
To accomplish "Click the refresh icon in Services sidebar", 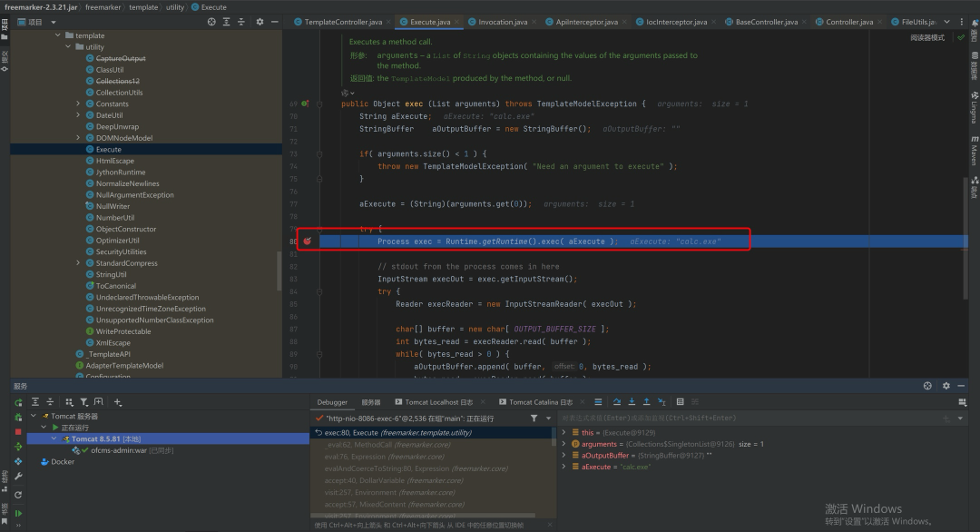I will tap(18, 495).
